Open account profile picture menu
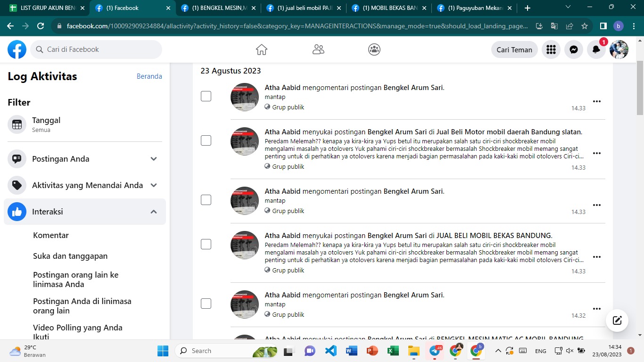The width and height of the screenshot is (644, 362). pyautogui.click(x=619, y=49)
